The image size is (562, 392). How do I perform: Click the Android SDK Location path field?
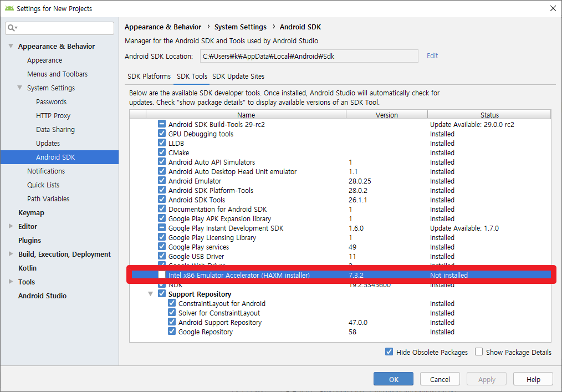point(309,56)
